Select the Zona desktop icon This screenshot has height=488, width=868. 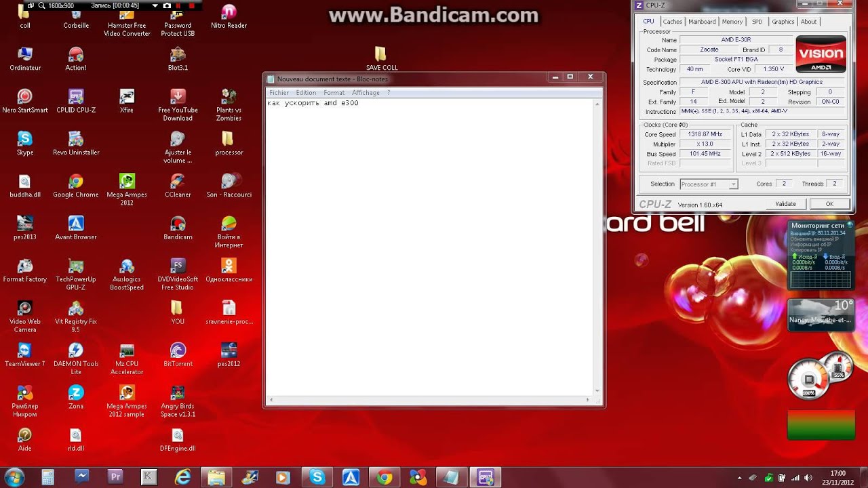(76, 396)
